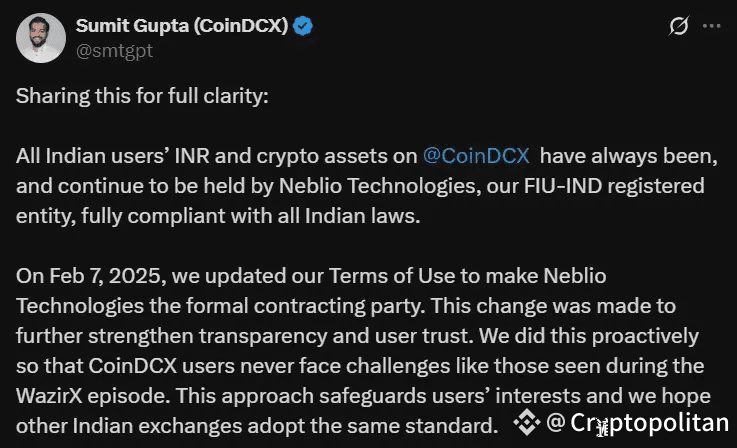Open the Grok explain-post icon
This screenshot has height=448, width=737.
[678, 25]
